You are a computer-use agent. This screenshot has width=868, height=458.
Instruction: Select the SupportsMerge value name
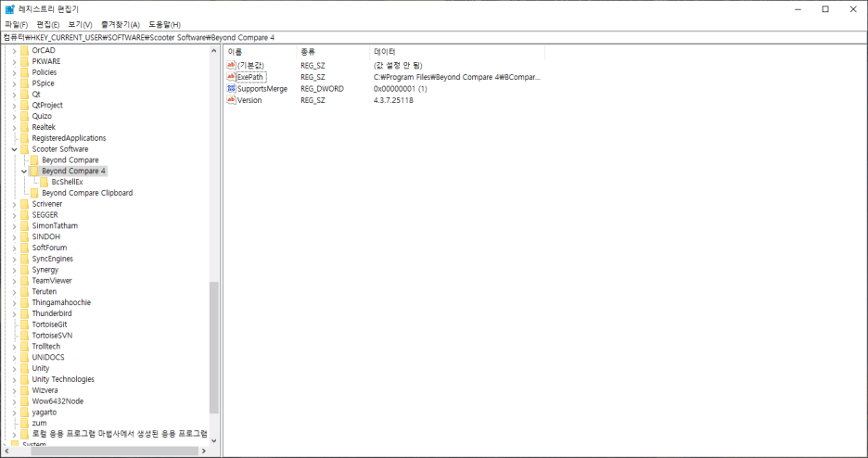click(262, 88)
